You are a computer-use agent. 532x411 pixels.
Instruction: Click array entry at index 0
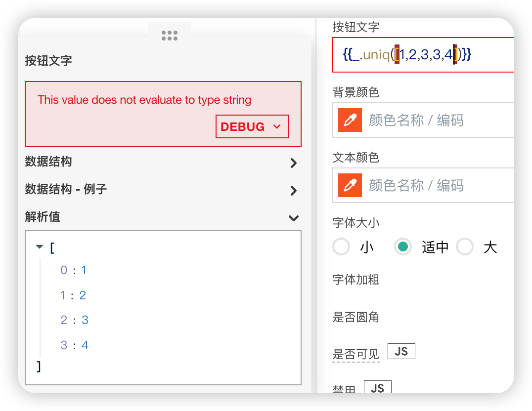click(73, 270)
